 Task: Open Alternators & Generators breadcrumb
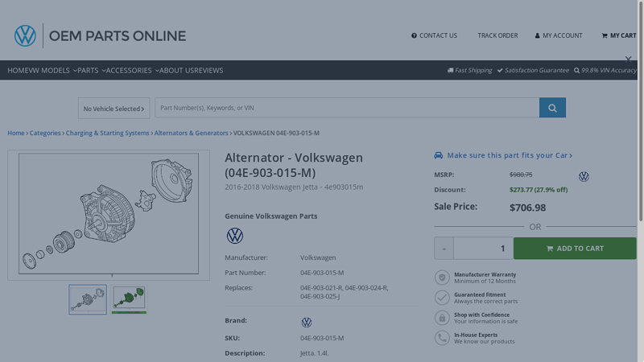coord(191,133)
